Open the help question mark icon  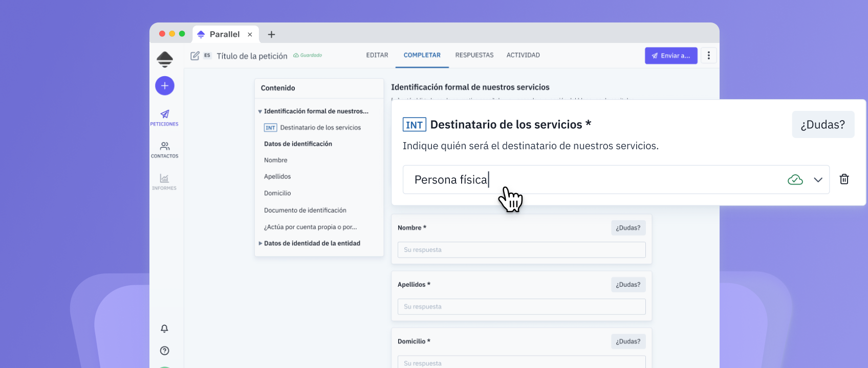tap(164, 351)
